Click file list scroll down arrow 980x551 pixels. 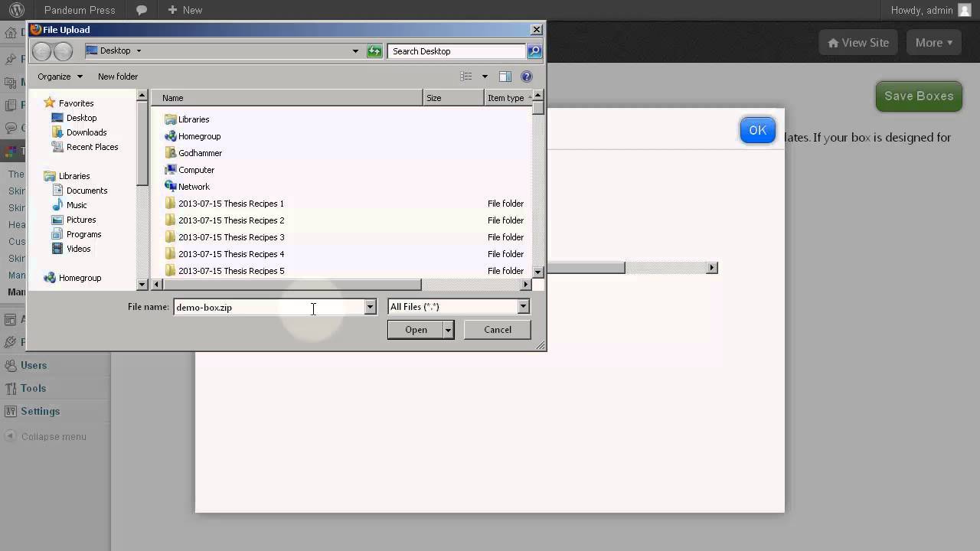pos(538,272)
